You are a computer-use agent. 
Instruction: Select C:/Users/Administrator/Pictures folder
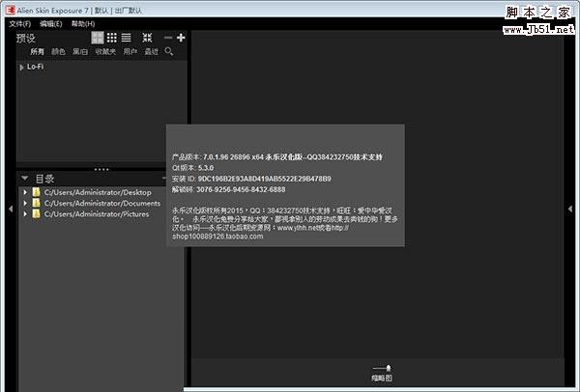tap(97, 214)
